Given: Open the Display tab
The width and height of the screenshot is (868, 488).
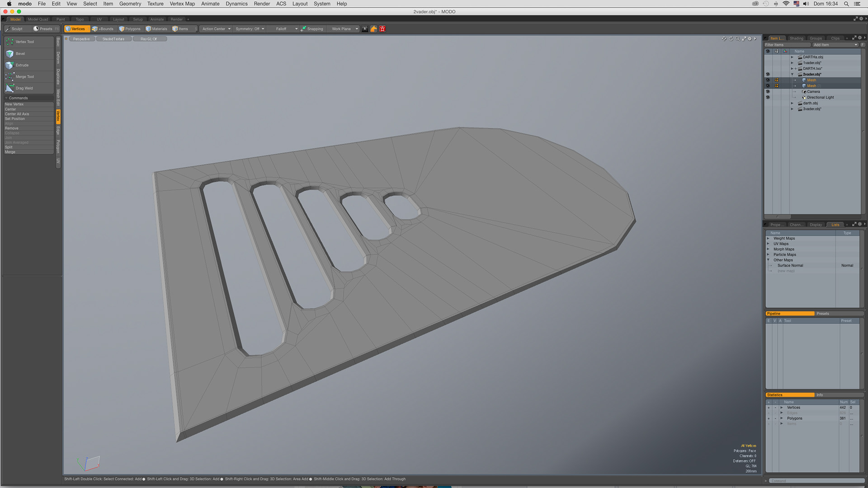Looking at the screenshot, I should coord(816,225).
